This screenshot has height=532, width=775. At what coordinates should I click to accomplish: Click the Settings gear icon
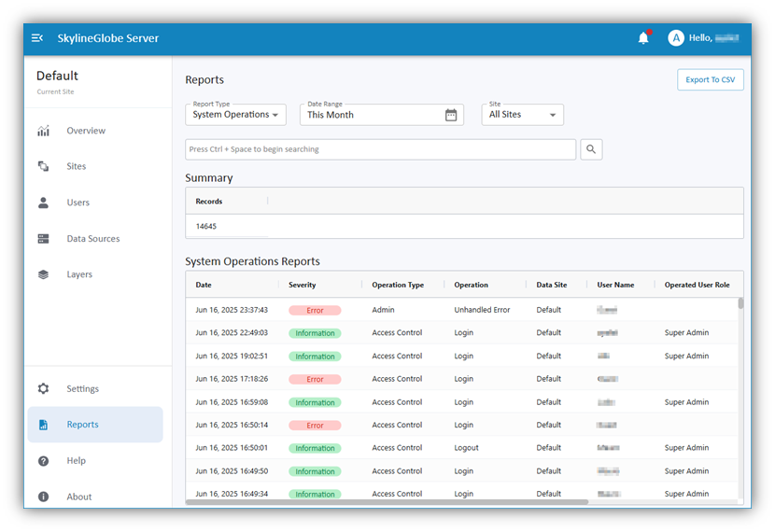pyautogui.click(x=44, y=389)
